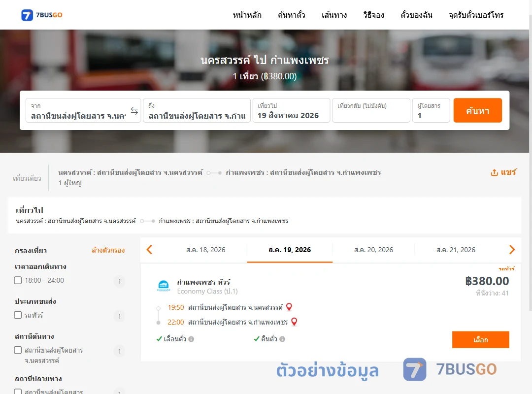532x394 pixels.
Task: Check the 18:00 - 24:00 departure time filter
Action: pos(18,280)
